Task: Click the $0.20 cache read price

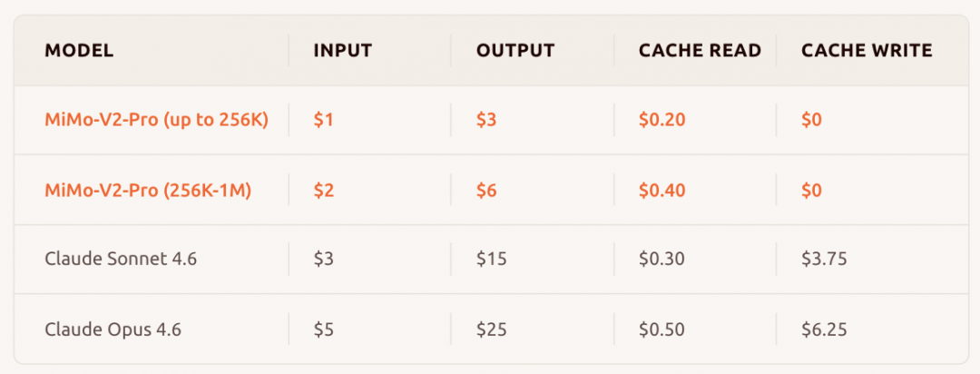Action: (662, 120)
